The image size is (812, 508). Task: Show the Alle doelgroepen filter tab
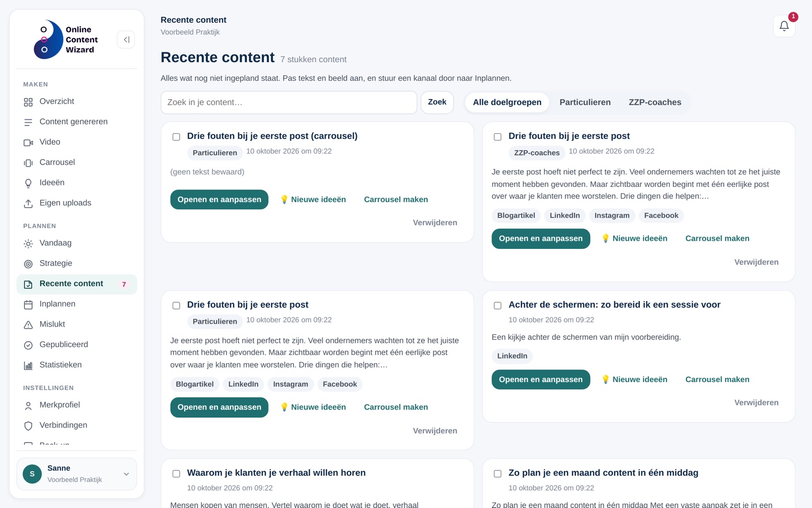click(507, 103)
